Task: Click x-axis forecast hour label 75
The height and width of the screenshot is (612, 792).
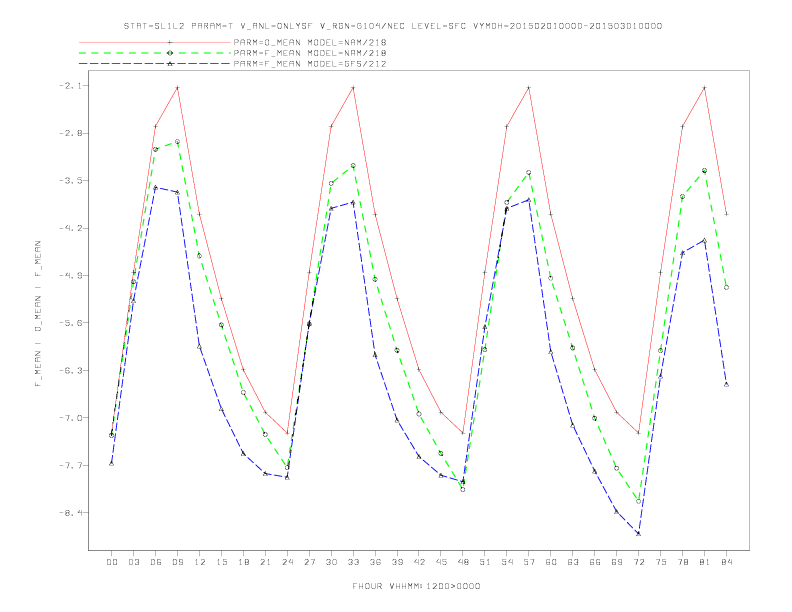Action: pyautogui.click(x=660, y=562)
